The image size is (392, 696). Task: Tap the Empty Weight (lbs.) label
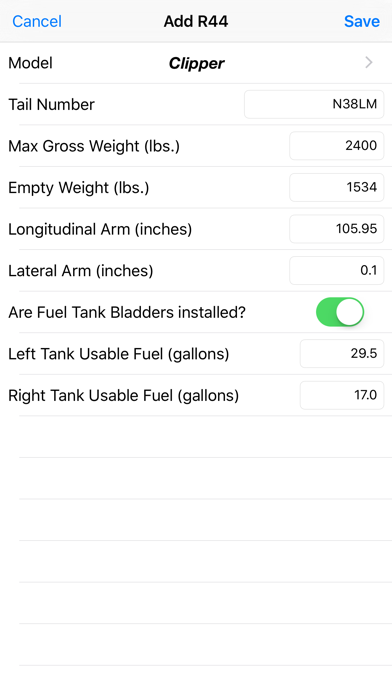(x=79, y=188)
